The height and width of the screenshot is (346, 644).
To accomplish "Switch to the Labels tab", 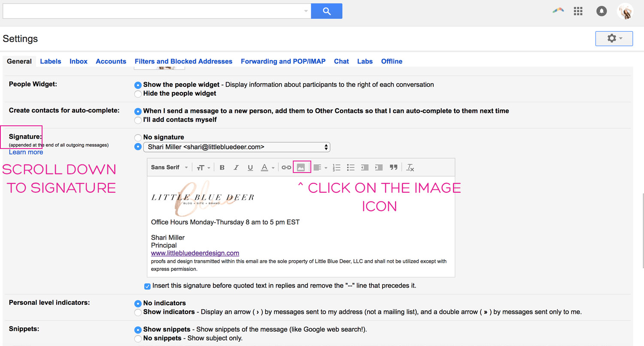I will pos(50,61).
